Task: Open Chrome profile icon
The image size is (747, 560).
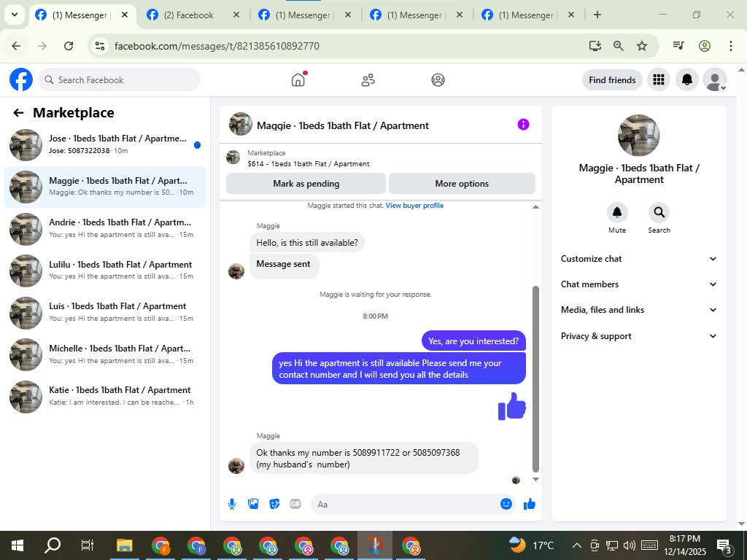Action: point(705,46)
